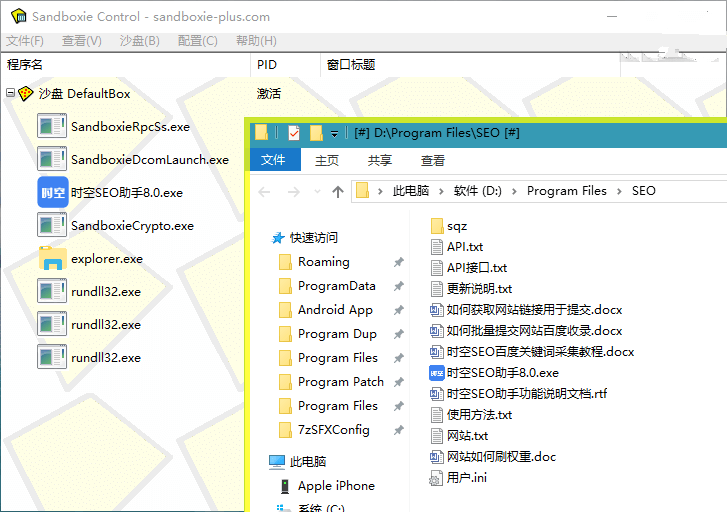This screenshot has height=512, width=727.
Task: Switch to the 查看 ribbon tab
Action: coord(433,160)
